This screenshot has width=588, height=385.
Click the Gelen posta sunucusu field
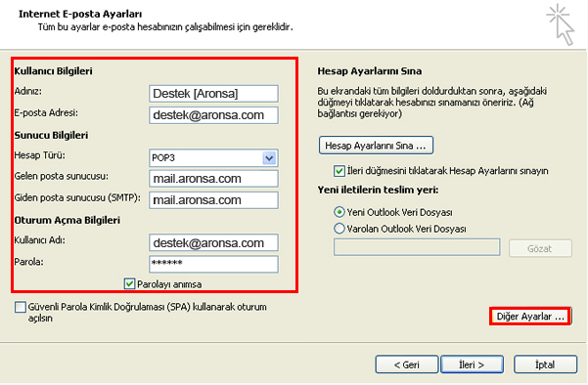(x=213, y=179)
